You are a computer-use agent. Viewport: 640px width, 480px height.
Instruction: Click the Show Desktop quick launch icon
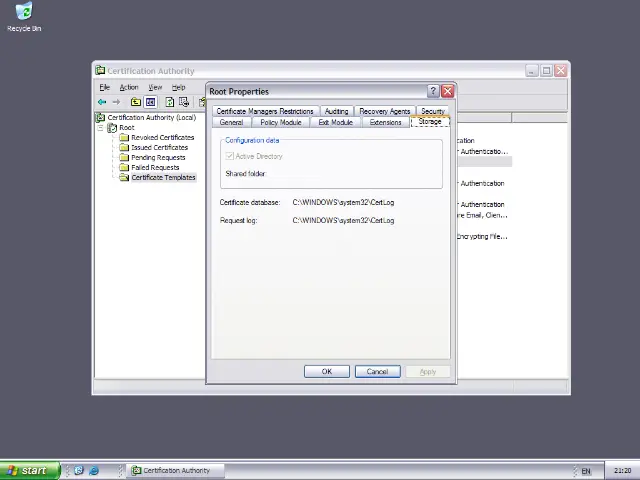point(79,470)
